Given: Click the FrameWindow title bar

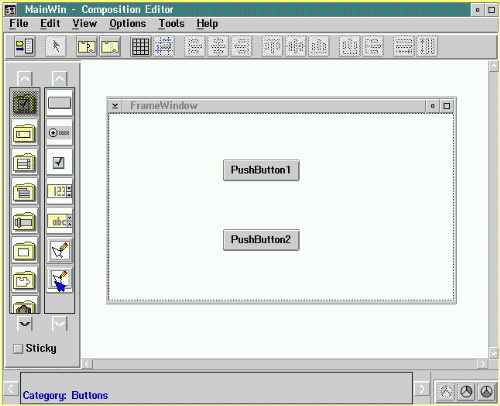Looking at the screenshot, I should pyautogui.click(x=273, y=106).
